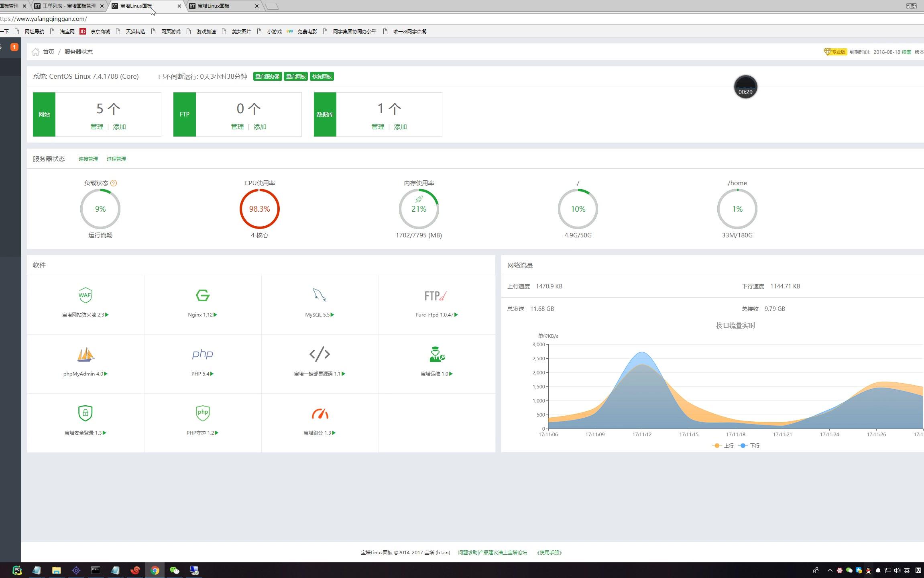Open the 免费电影 bookmark
924x578 pixels.
302,31
